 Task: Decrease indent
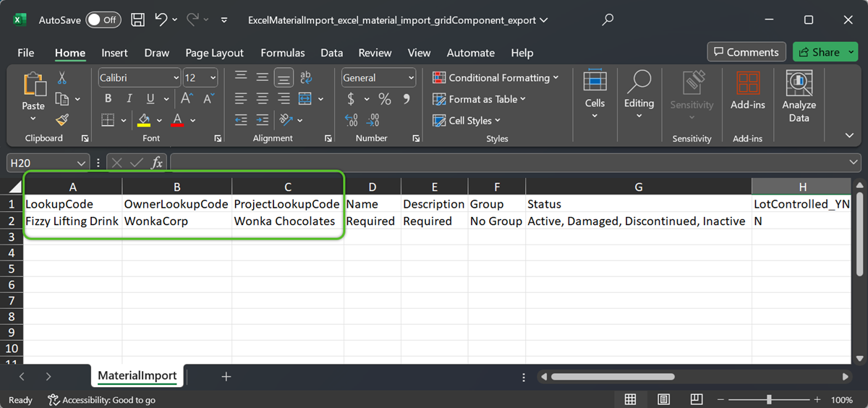coord(241,120)
